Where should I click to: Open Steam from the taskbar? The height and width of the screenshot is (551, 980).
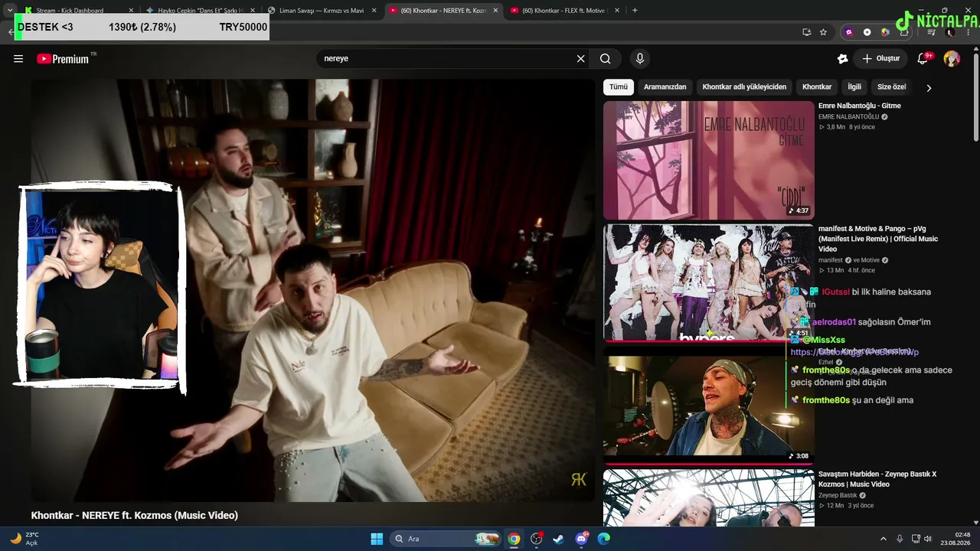point(558,539)
